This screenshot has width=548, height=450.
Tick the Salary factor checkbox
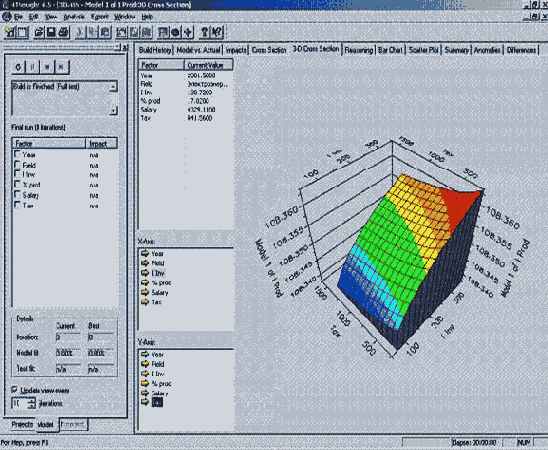click(x=17, y=194)
